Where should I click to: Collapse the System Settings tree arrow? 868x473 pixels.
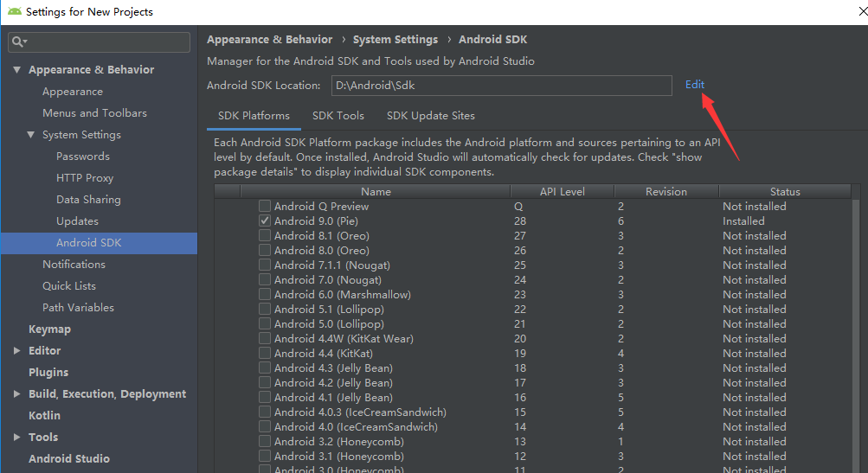30,134
